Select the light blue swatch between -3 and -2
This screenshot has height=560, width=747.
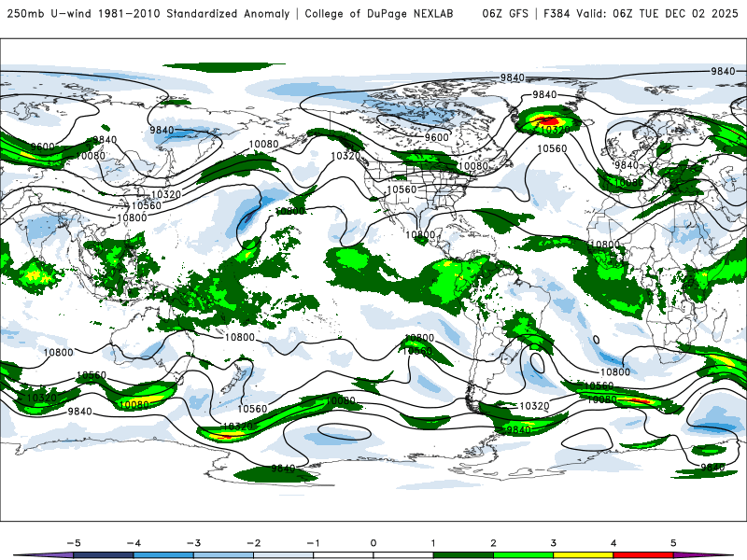(x=223, y=555)
